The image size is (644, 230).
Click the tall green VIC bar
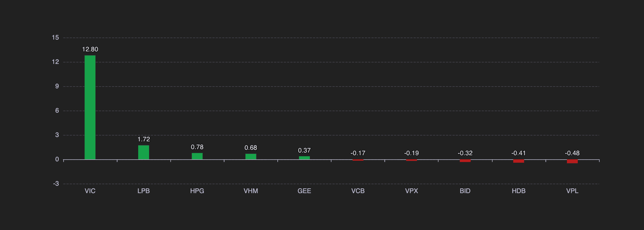[90, 107]
